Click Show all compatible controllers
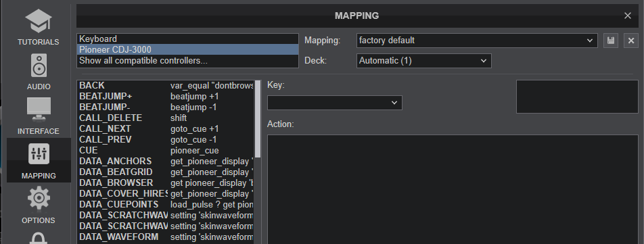 (x=187, y=61)
